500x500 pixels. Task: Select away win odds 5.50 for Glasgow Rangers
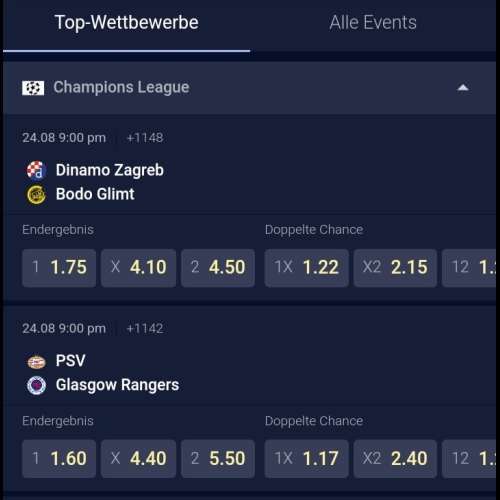[x=218, y=459]
